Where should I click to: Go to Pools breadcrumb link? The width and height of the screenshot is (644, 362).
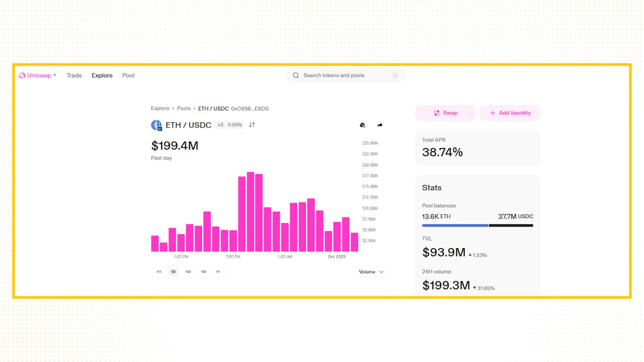[x=184, y=108]
